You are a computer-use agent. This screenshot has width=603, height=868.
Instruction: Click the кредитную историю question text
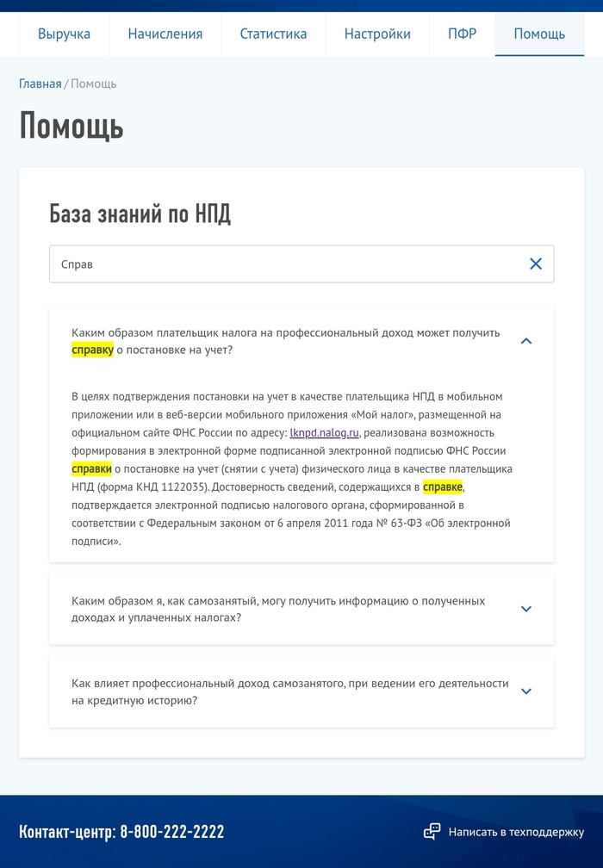click(x=289, y=691)
